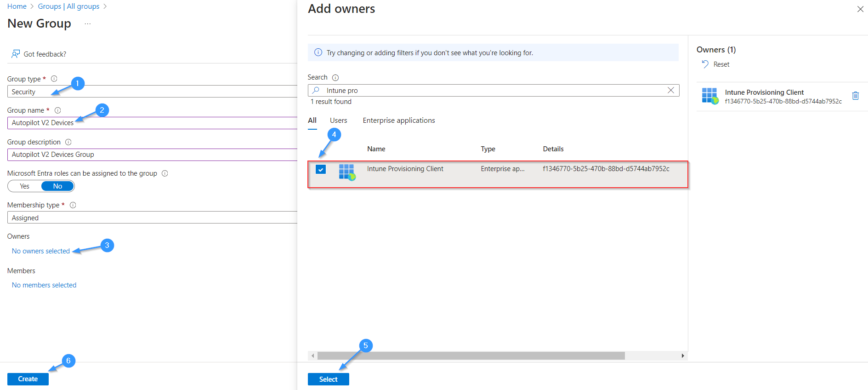Click the Got feedback icon
Screen dimensions: 868x390
pyautogui.click(x=16, y=54)
